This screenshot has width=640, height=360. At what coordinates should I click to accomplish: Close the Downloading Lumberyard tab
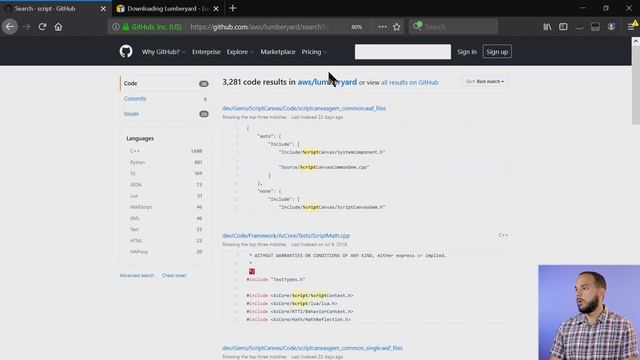click(x=216, y=9)
